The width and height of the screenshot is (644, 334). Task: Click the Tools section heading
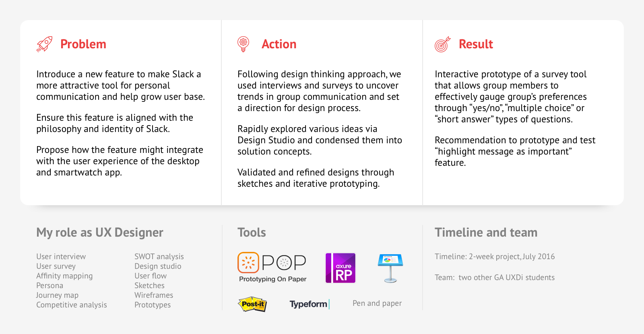click(252, 233)
